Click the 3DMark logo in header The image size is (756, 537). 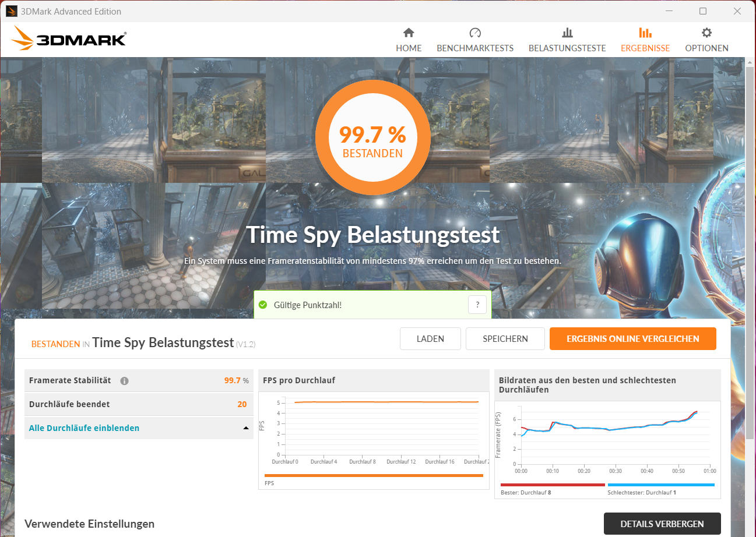(x=69, y=38)
